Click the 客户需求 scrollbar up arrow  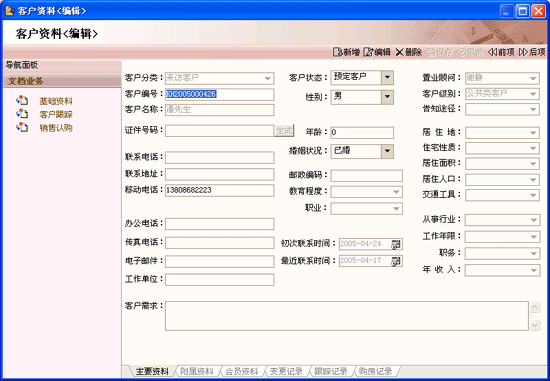tap(535, 308)
